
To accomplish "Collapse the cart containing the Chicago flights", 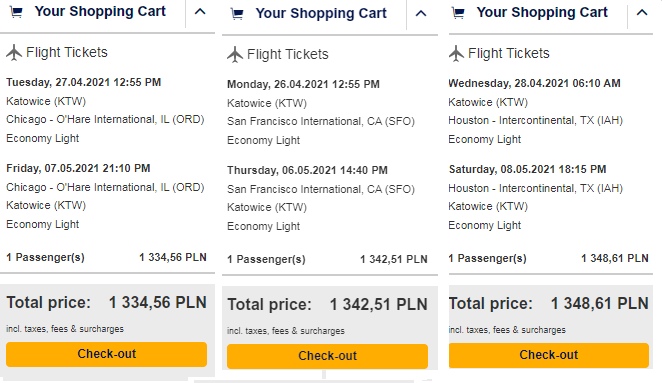I will tap(200, 12).
